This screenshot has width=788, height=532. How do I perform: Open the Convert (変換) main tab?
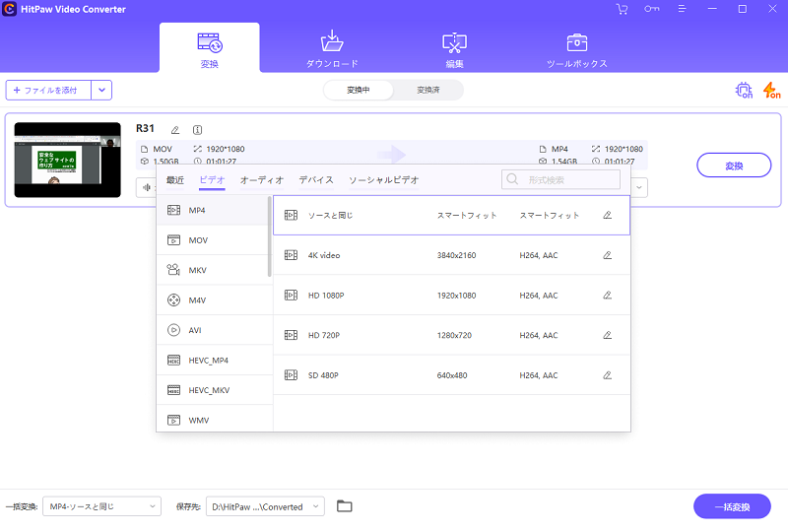210,48
